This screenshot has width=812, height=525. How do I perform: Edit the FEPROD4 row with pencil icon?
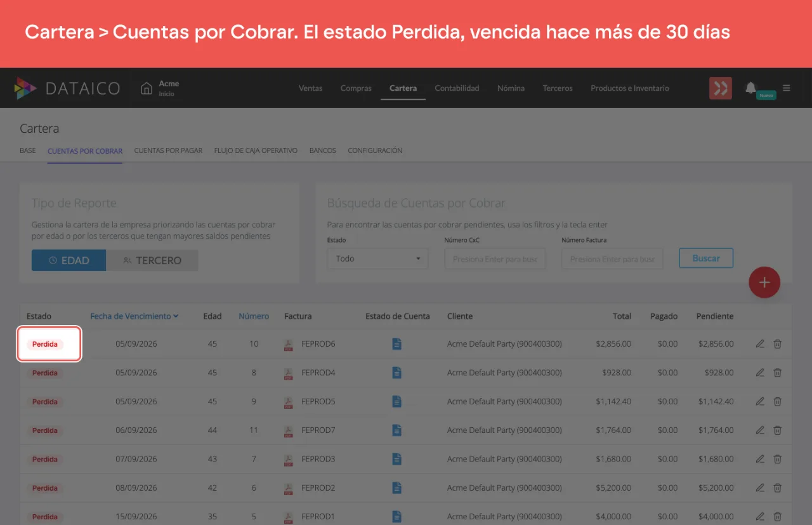tap(760, 373)
